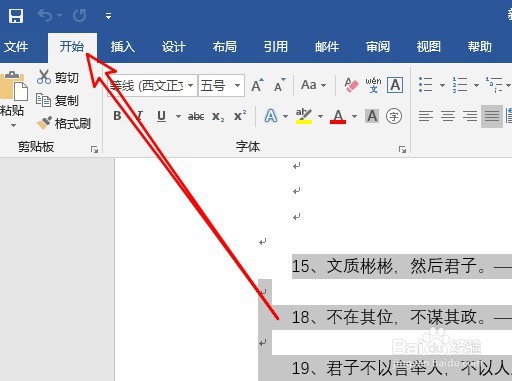Open the Bullets dropdown arrow

(442, 85)
